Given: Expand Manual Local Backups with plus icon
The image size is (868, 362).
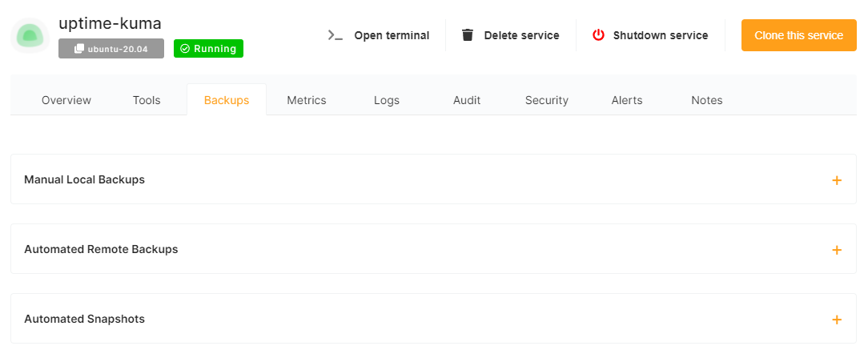Looking at the screenshot, I should pos(837,180).
